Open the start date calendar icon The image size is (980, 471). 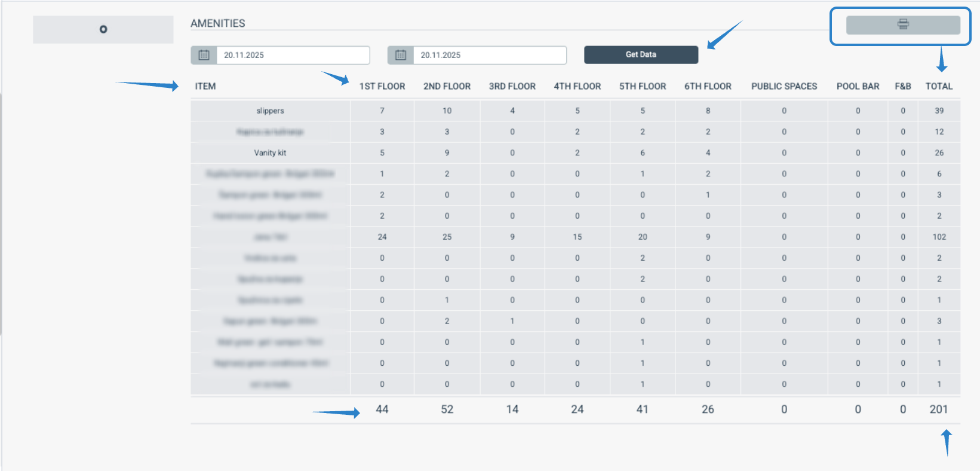point(204,55)
